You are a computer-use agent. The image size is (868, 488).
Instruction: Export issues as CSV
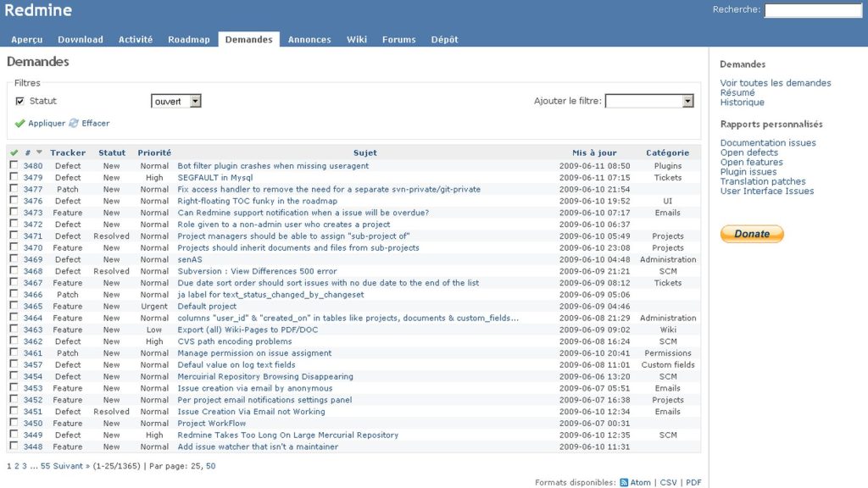tap(668, 482)
